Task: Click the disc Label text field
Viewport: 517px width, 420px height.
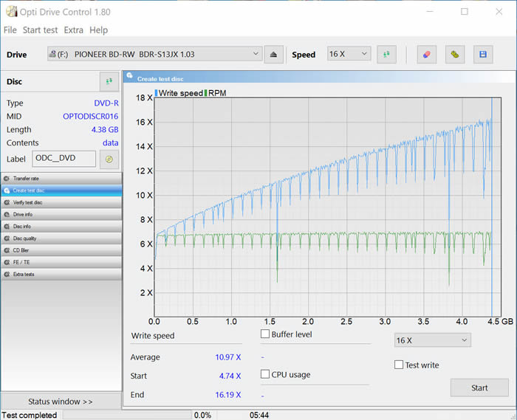Action: [x=64, y=159]
